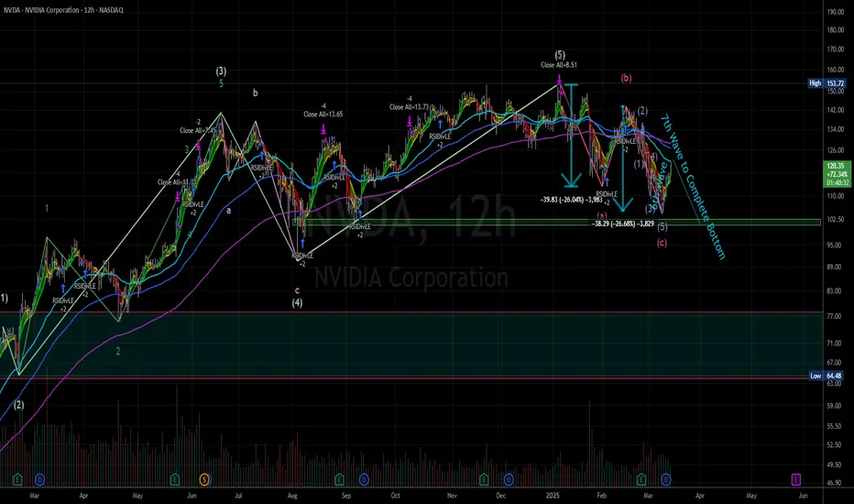Select magenta sell arrow under Close All=13.65
The image size is (854, 504).
[323, 129]
